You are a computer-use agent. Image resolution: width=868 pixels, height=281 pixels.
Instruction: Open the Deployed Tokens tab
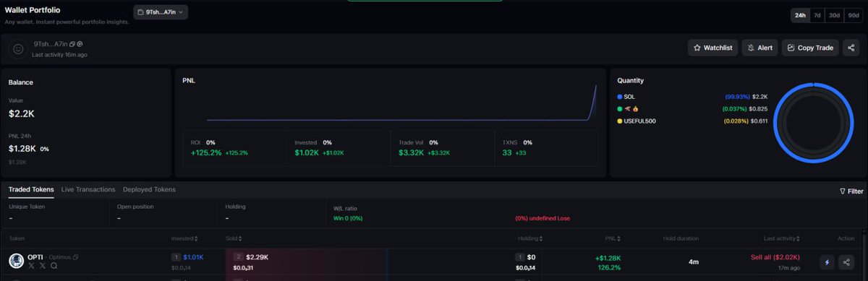coord(149,189)
